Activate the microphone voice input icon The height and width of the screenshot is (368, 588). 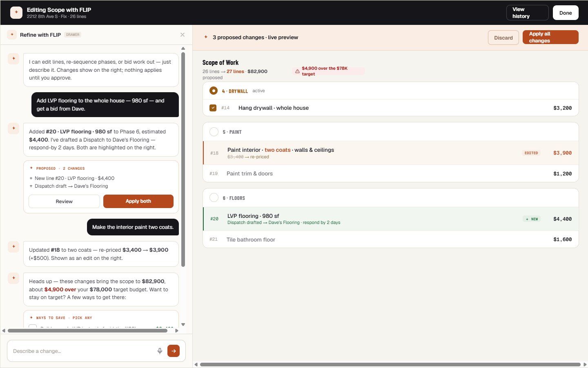pyautogui.click(x=160, y=351)
